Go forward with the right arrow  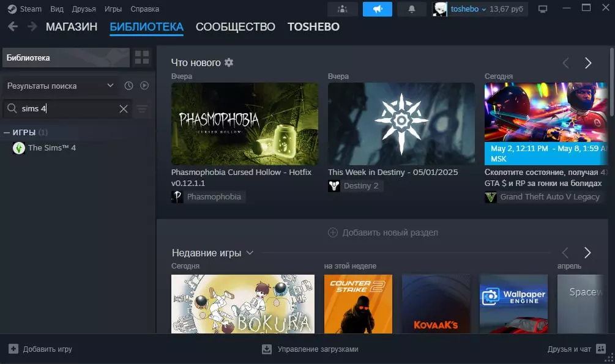coord(32,26)
